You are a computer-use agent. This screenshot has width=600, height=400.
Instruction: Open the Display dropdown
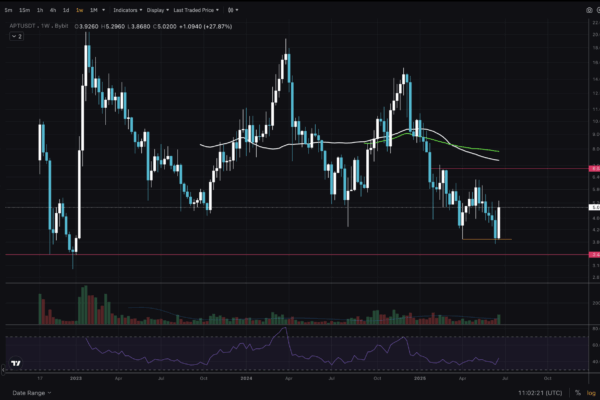[158, 10]
